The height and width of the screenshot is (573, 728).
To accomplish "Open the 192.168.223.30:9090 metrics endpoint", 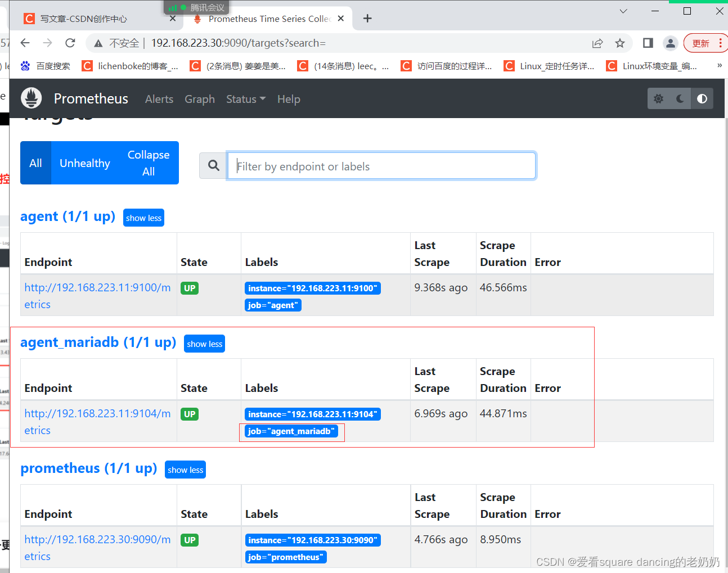I will (97, 548).
